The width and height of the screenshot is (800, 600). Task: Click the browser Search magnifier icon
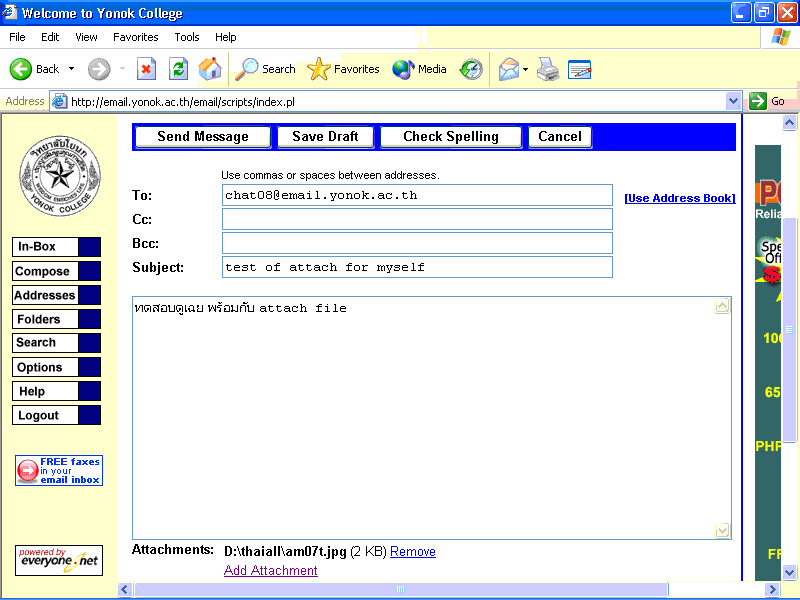click(x=247, y=69)
